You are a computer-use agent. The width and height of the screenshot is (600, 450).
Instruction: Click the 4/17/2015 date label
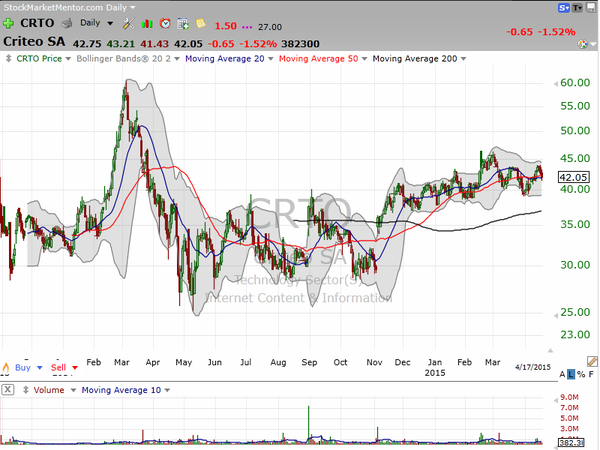tap(533, 367)
